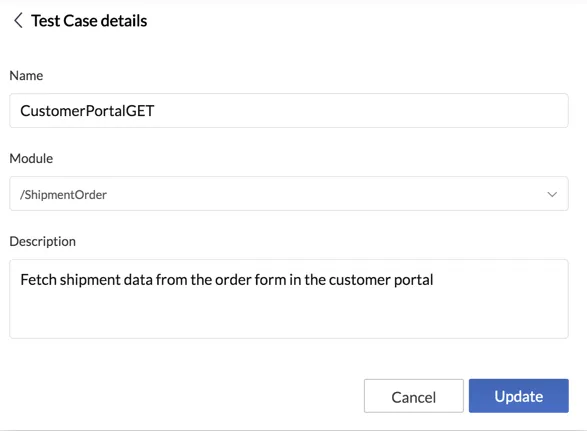Click the Name field label
The width and height of the screenshot is (587, 431).
(x=26, y=76)
